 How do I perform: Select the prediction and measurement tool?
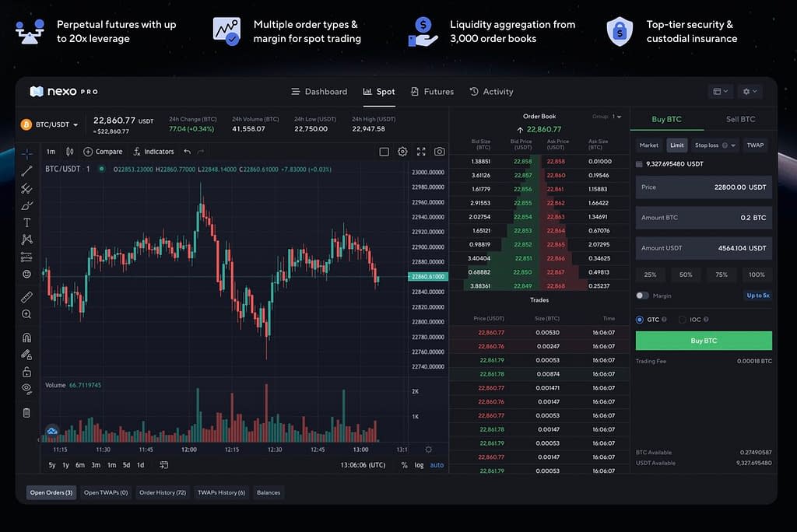pyautogui.click(x=27, y=257)
